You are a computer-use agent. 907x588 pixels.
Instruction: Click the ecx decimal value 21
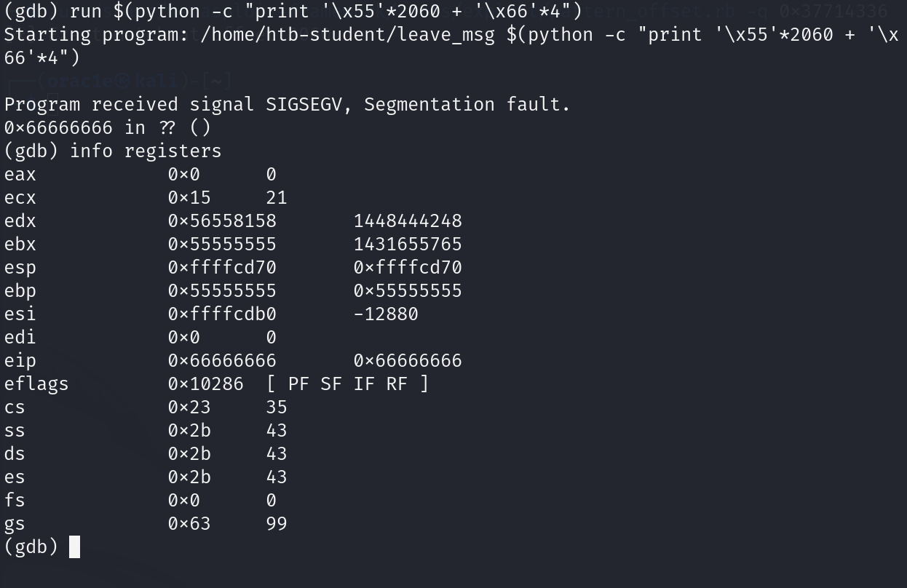[277, 197]
